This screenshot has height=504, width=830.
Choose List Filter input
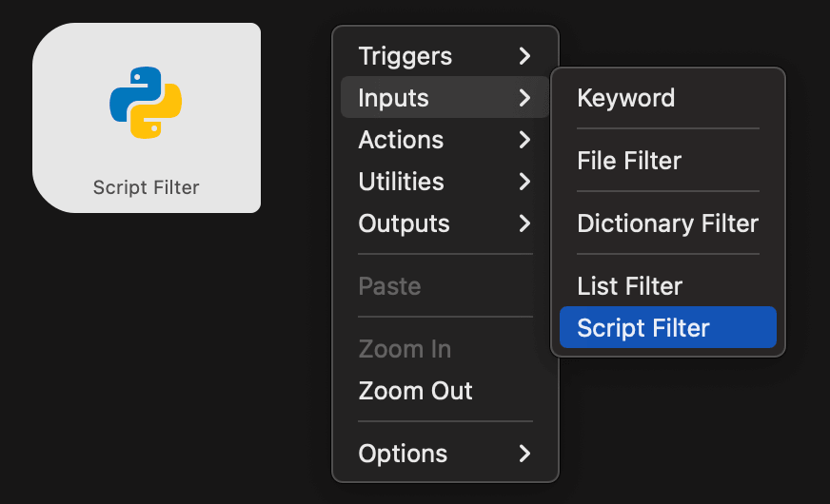(x=668, y=285)
